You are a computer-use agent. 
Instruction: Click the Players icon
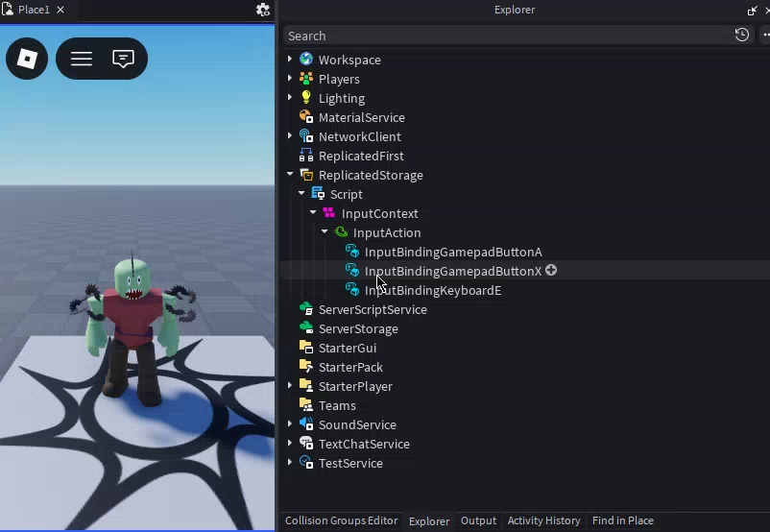pyautogui.click(x=306, y=79)
